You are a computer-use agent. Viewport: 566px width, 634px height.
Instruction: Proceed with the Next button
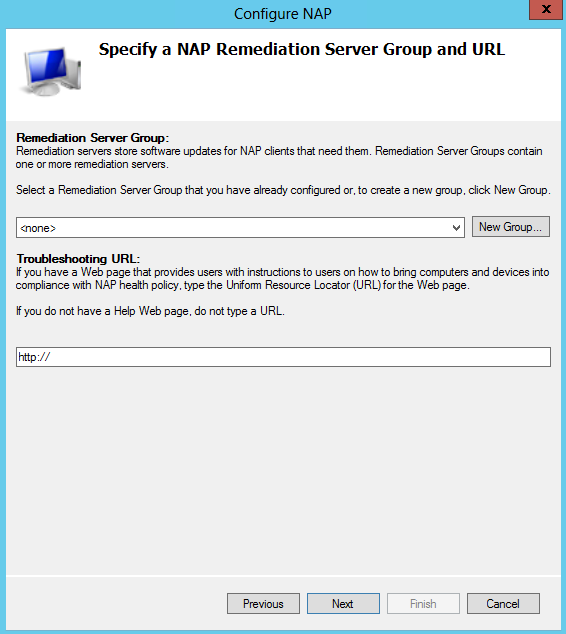[x=343, y=604]
